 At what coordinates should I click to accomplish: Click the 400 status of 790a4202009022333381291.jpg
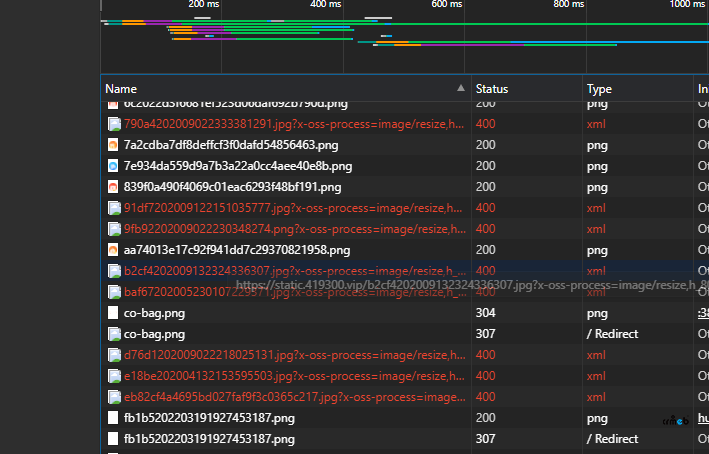(486, 124)
